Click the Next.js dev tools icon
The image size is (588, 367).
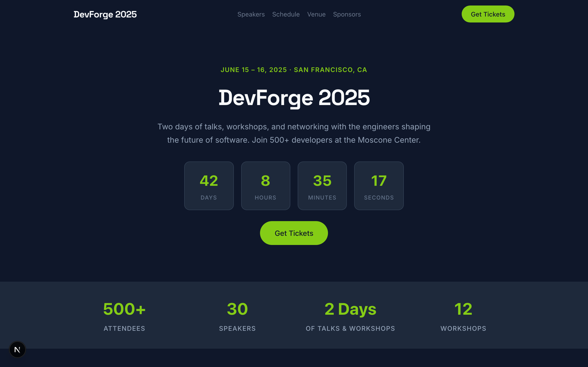coord(17,350)
